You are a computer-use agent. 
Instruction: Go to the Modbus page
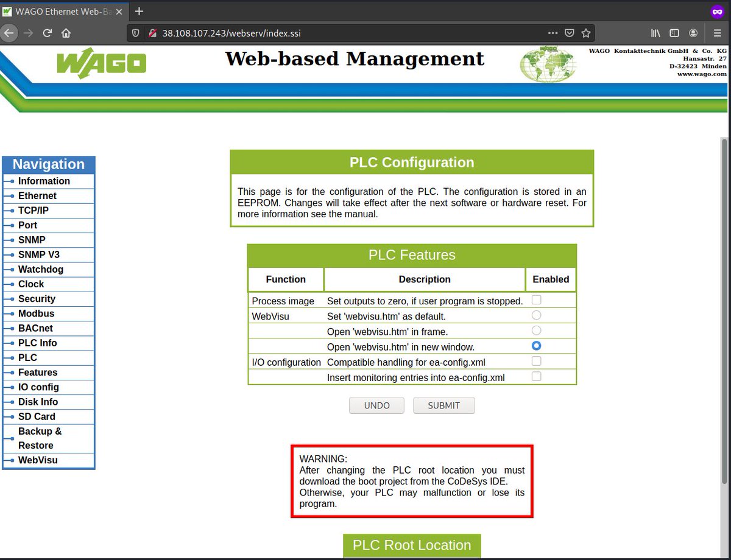click(36, 313)
